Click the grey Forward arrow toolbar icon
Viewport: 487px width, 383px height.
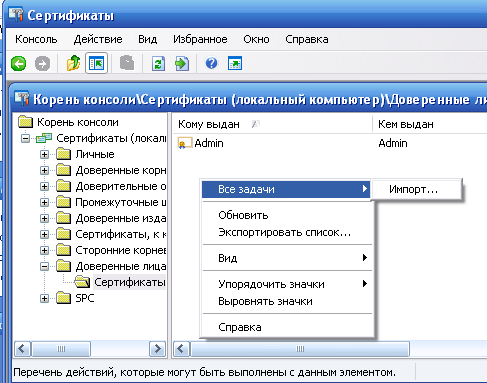pyautogui.click(x=42, y=63)
